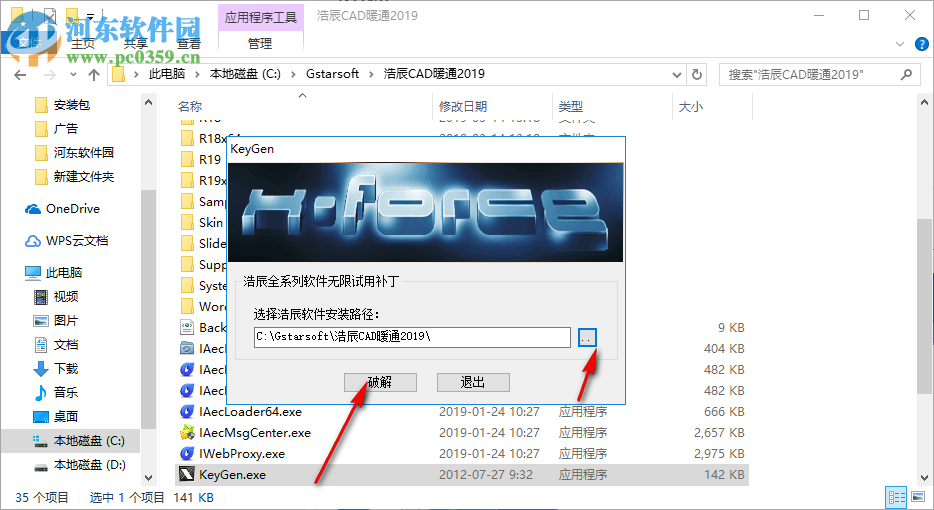This screenshot has height=510, width=934.
Task: Open the recent locations dropdown
Action: click(x=73, y=75)
